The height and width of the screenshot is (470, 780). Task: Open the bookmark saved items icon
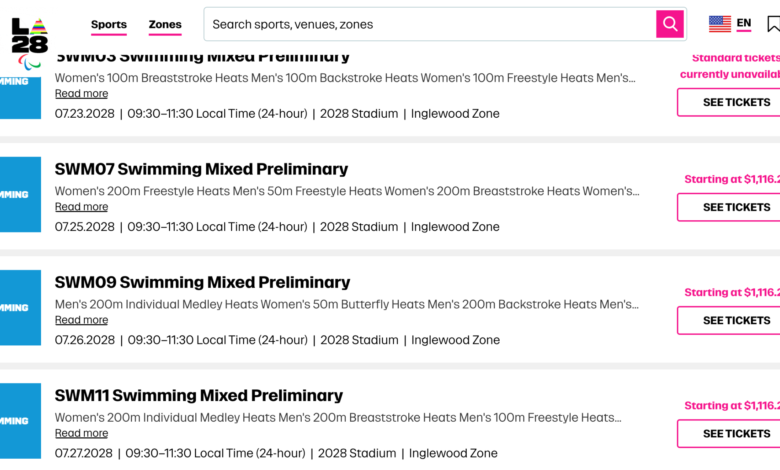(773, 24)
